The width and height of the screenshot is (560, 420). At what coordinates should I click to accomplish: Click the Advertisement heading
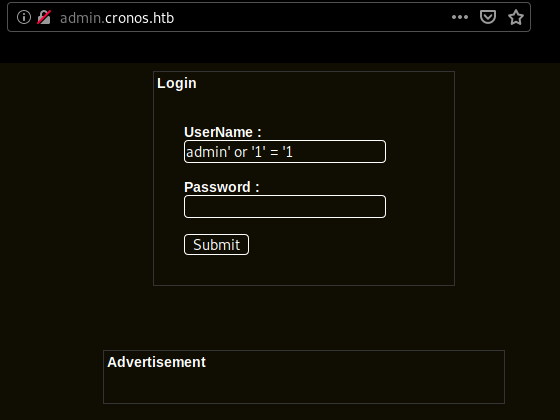click(x=156, y=362)
